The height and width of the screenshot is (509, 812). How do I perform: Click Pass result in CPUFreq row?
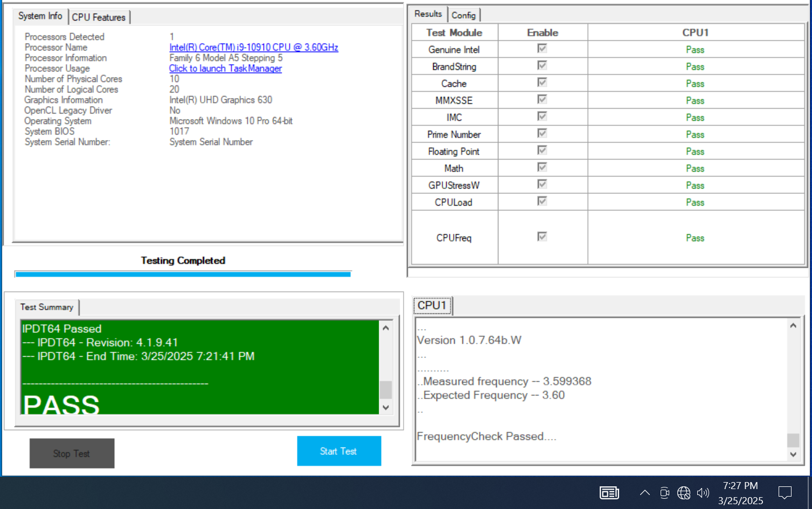(695, 238)
